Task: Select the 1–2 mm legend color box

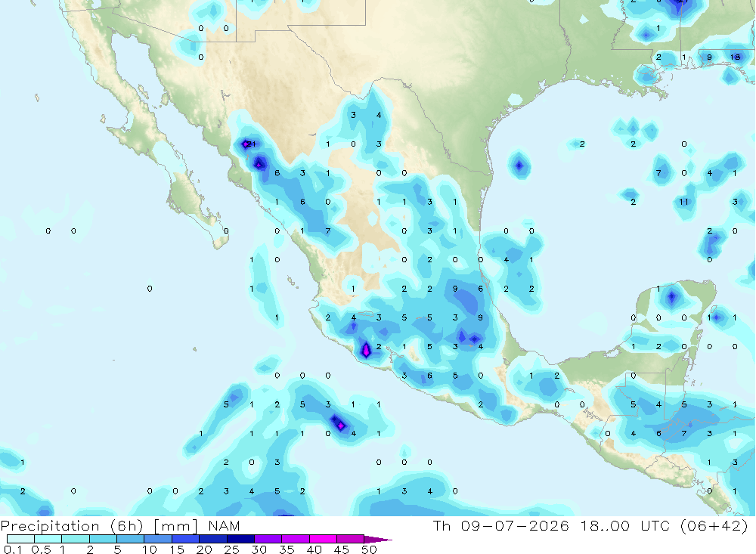Action: pyautogui.click(x=76, y=539)
